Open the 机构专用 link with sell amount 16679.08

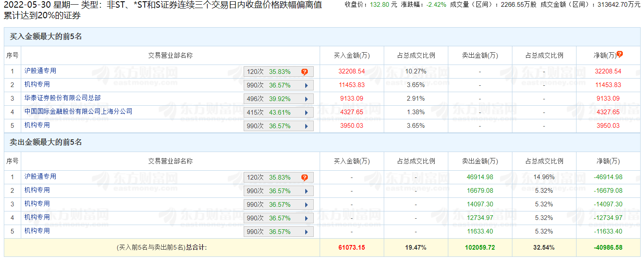(37, 190)
